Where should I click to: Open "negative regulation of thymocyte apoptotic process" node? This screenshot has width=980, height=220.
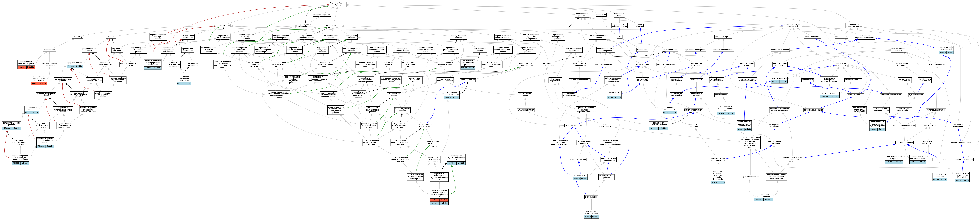[20, 159]
